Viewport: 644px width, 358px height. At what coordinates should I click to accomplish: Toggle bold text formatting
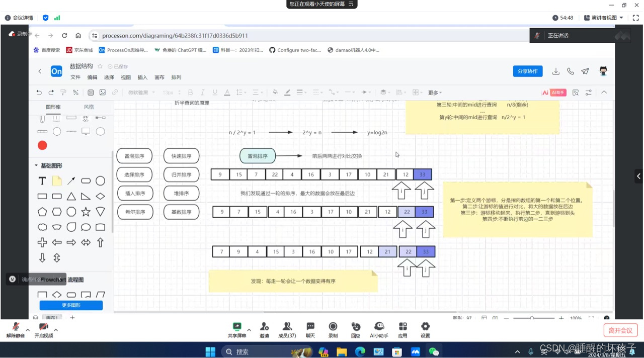(x=190, y=93)
